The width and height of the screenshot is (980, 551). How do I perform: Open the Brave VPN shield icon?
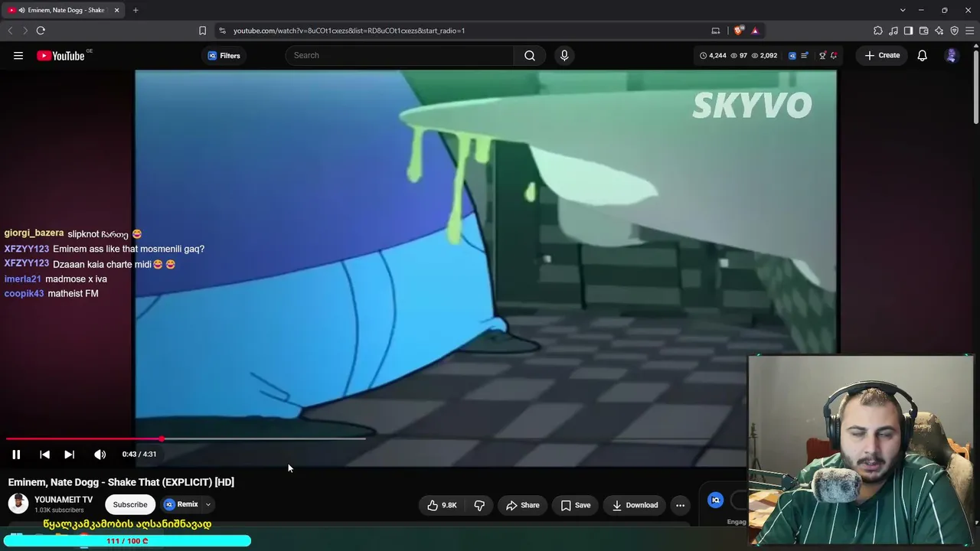coord(954,31)
